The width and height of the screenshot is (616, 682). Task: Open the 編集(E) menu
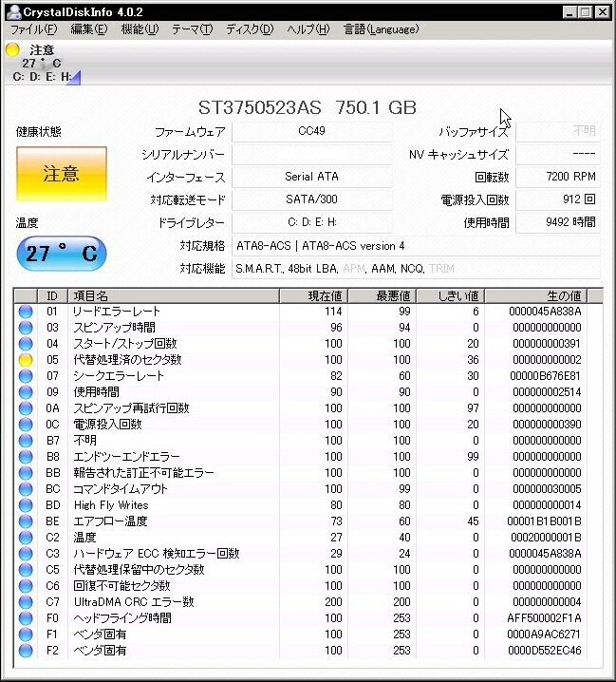point(88,29)
